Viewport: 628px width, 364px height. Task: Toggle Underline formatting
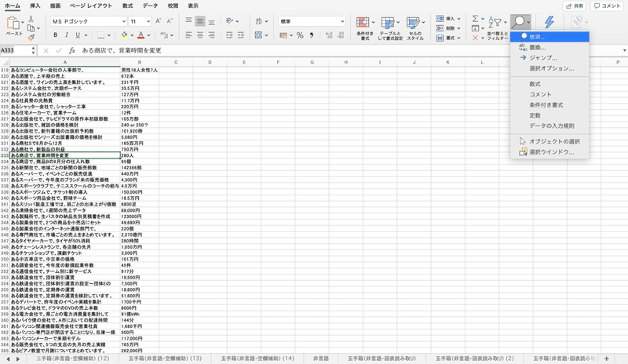coord(78,35)
